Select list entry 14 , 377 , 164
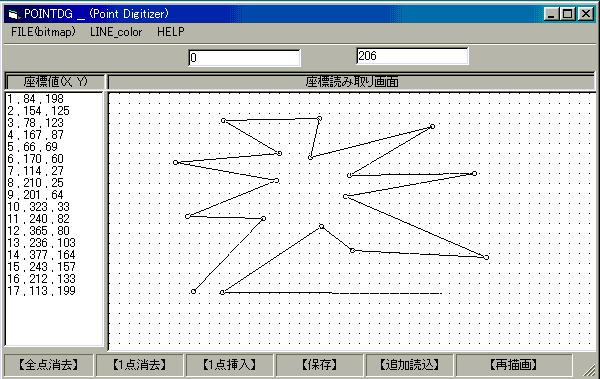The height and width of the screenshot is (379, 600). (41, 255)
